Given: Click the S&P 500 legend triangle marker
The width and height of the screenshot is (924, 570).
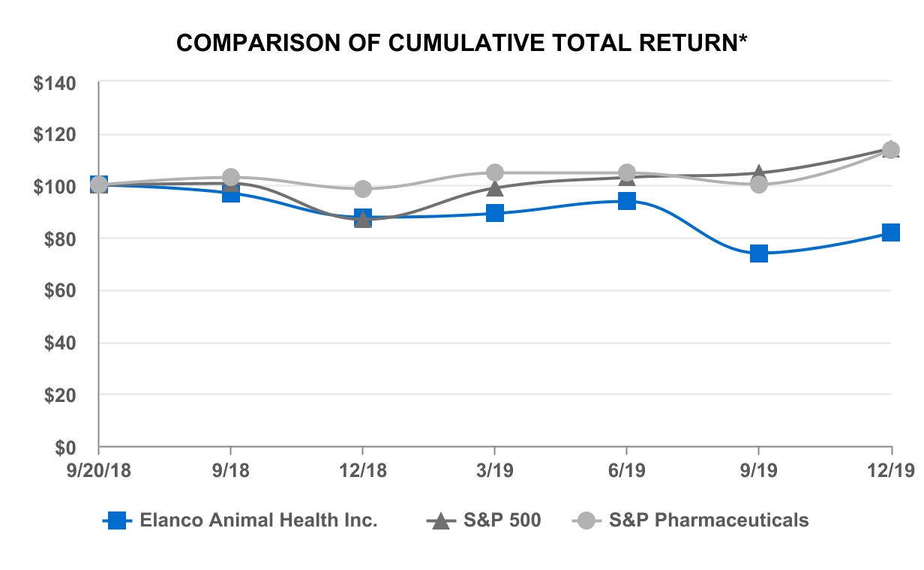Looking at the screenshot, I should point(440,520).
